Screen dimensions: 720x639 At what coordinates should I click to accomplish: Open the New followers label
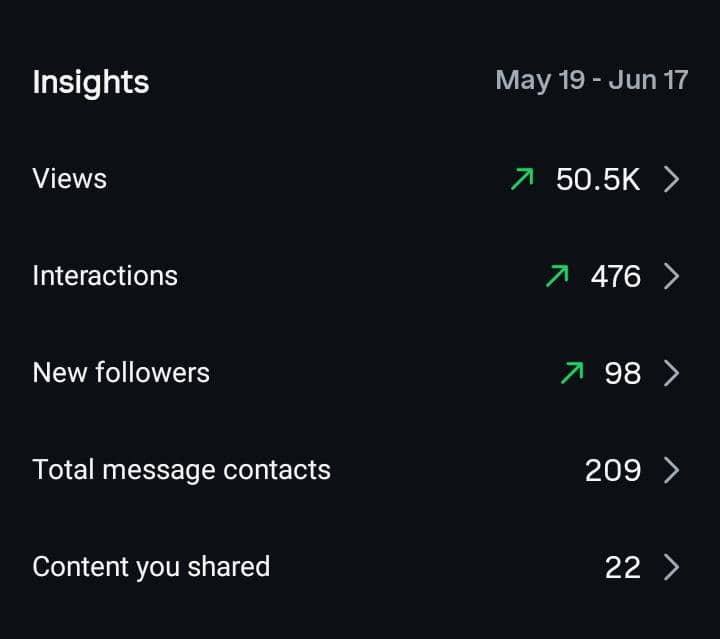pyautogui.click(x=121, y=373)
